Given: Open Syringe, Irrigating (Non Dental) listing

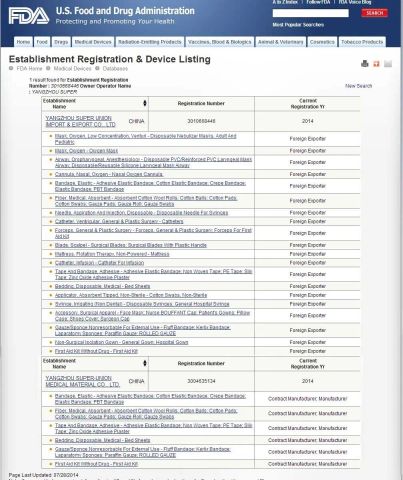Looking at the screenshot, I should [142, 304].
